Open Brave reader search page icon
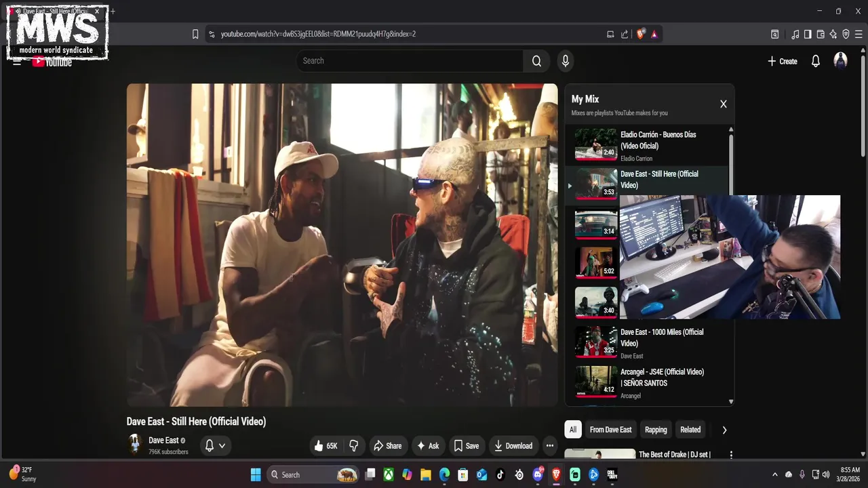Image resolution: width=868 pixels, height=488 pixels. (x=775, y=34)
